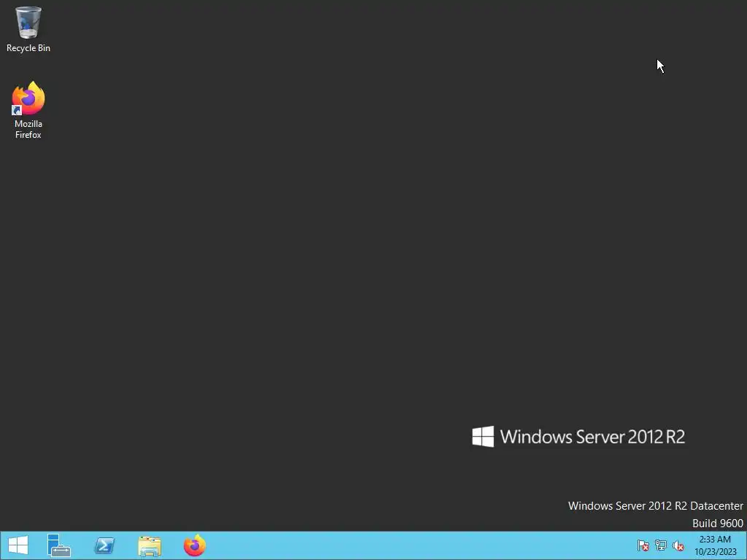Launch Server Manager from the taskbar
Screen dimensions: 747x560
[x=58, y=545]
